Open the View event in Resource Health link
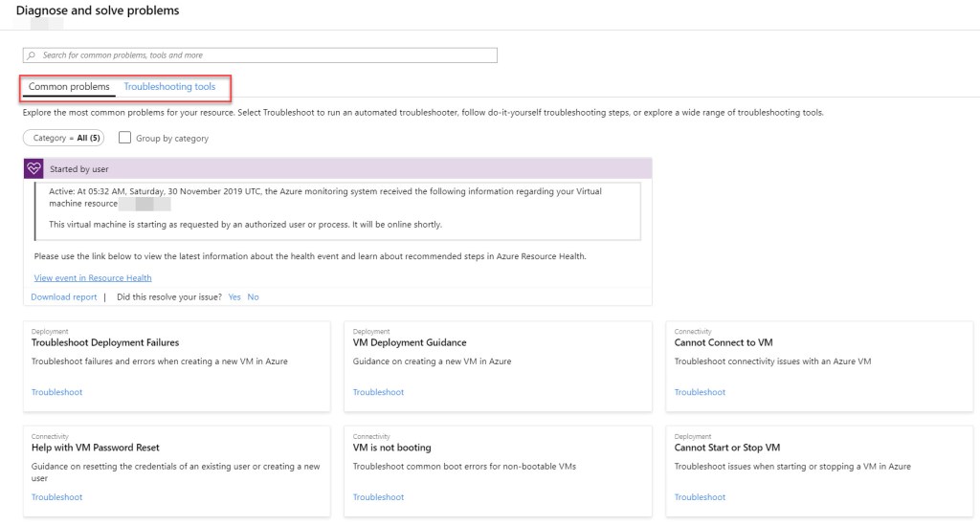 pyautogui.click(x=93, y=278)
